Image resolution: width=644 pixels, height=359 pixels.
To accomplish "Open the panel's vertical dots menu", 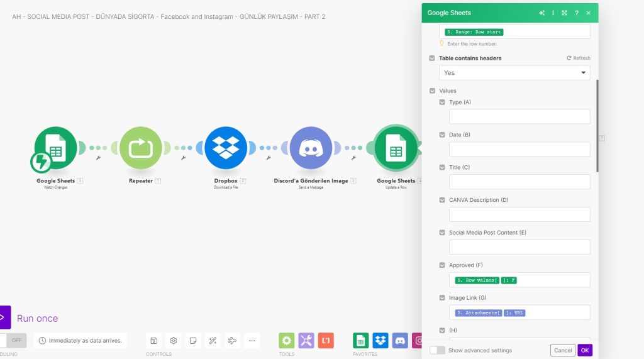I will (553, 13).
